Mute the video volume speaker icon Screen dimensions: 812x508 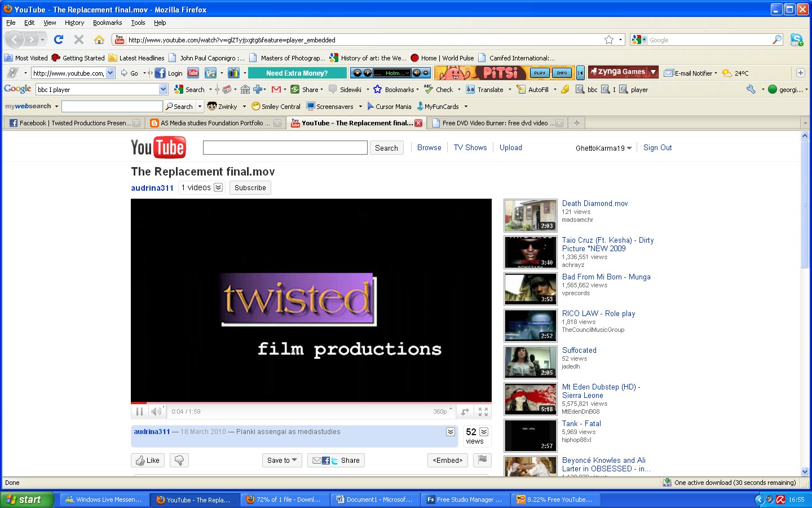coord(156,411)
